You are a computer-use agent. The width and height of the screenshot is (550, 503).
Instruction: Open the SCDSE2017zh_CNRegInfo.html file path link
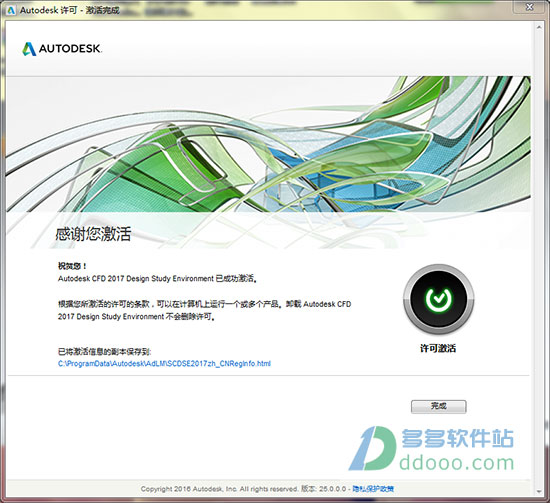point(164,363)
